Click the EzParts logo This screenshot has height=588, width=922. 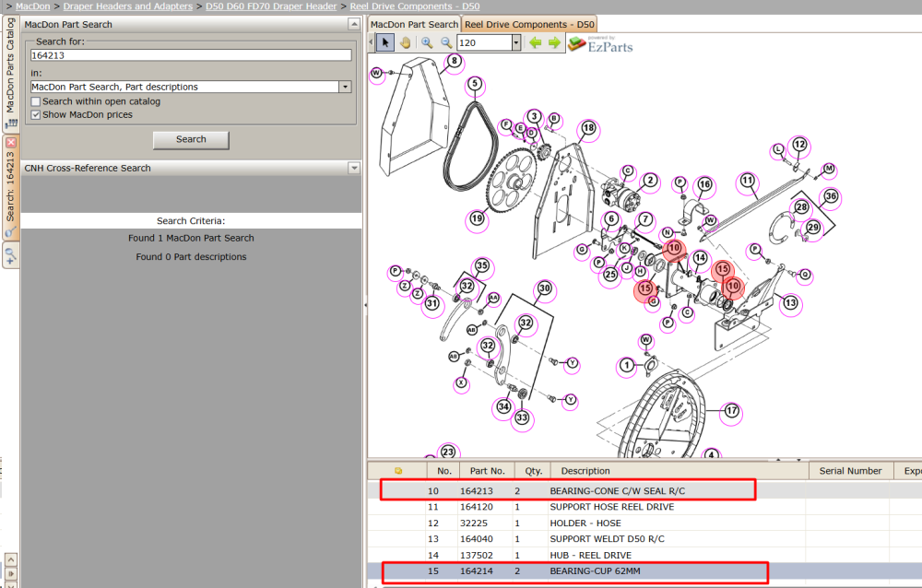[x=601, y=44]
